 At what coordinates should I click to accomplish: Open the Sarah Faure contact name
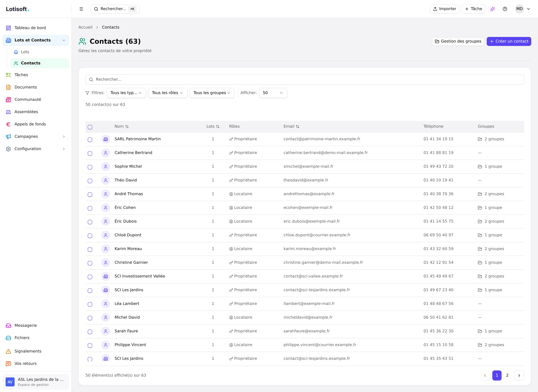point(126,331)
